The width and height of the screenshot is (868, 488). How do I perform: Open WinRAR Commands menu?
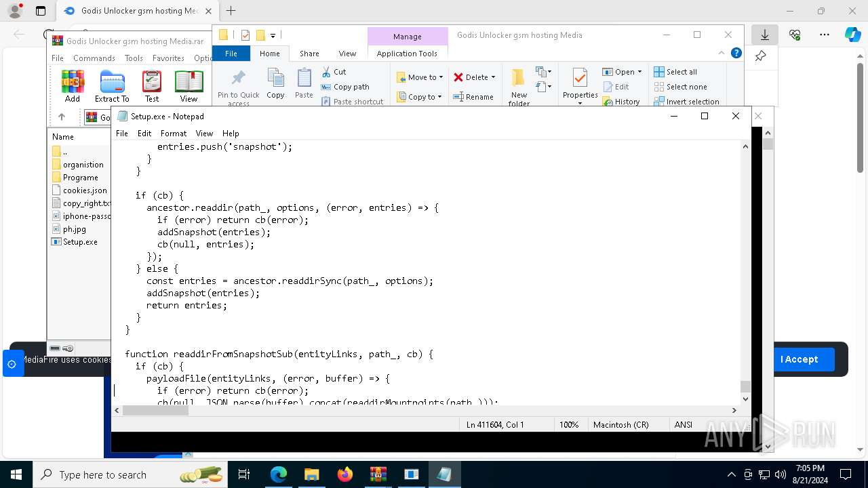(94, 58)
